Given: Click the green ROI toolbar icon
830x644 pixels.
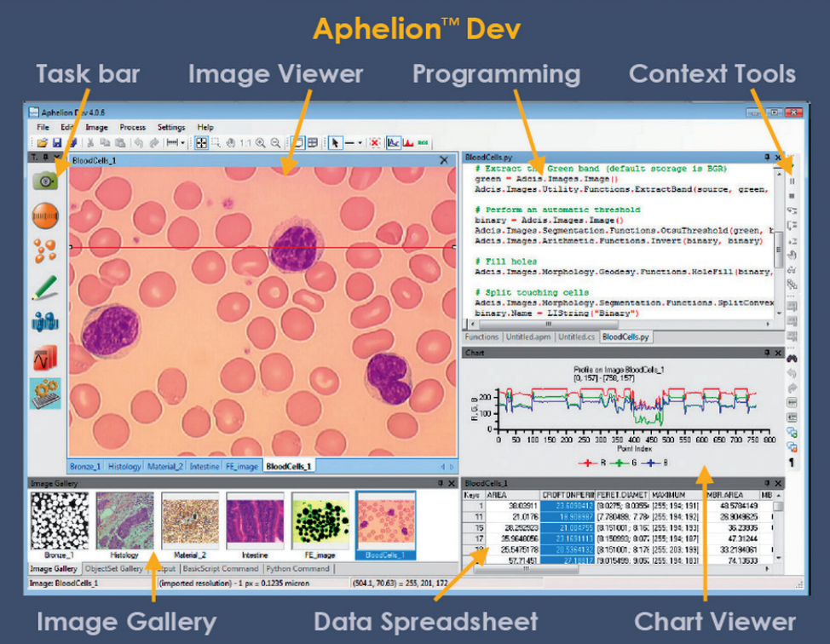Looking at the screenshot, I should coord(423,143).
